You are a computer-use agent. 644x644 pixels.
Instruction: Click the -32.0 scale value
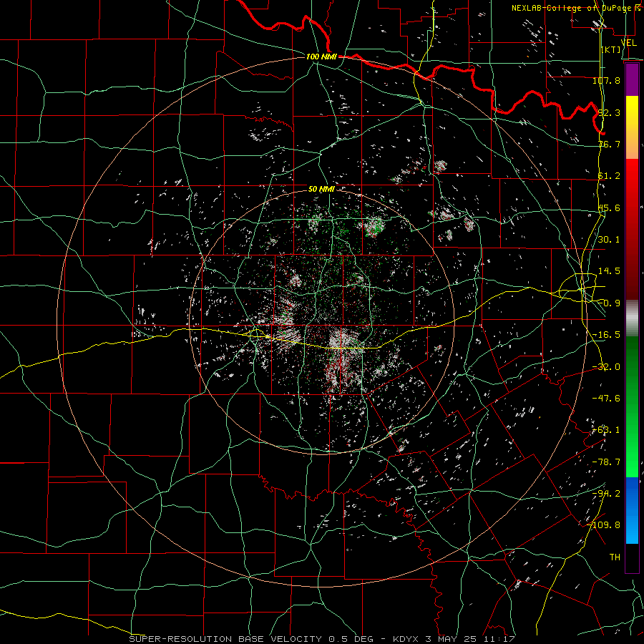tap(606, 367)
